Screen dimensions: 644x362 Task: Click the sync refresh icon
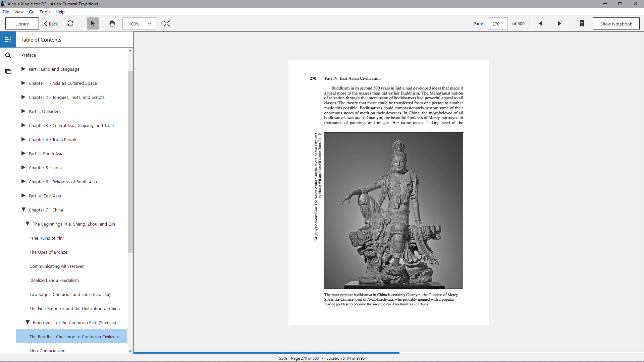(x=70, y=23)
